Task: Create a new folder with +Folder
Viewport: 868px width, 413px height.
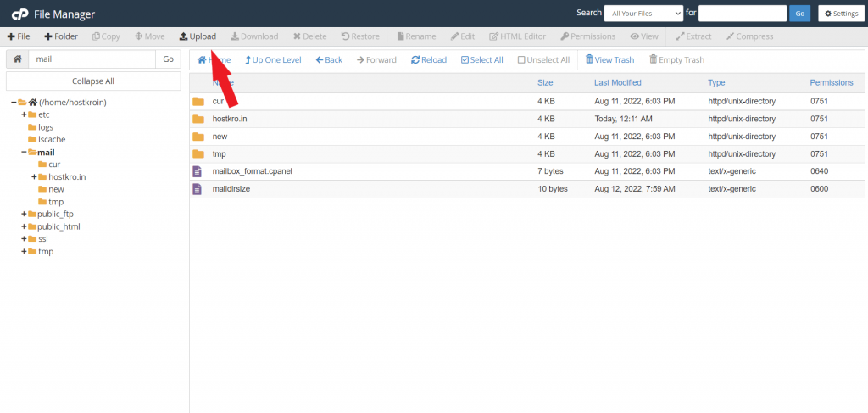Action: click(61, 36)
